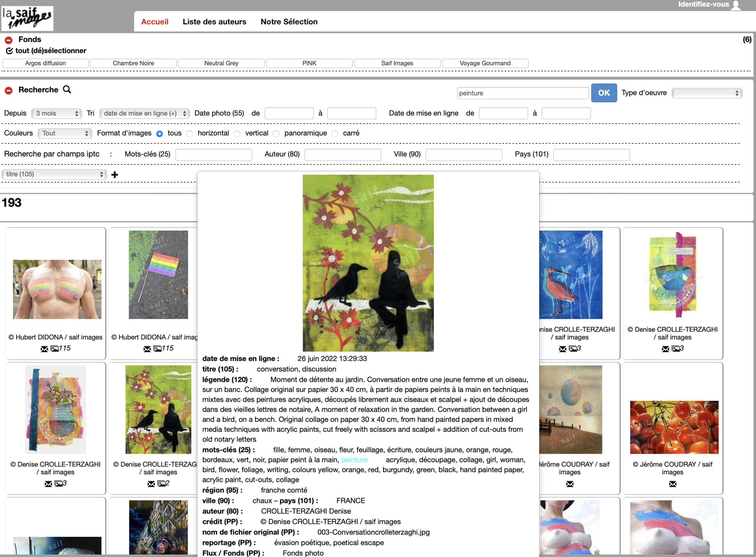This screenshot has width=756, height=557.
Task: Click envelope icon under Jérôme COUDRAY globe image
Action: [570, 484]
